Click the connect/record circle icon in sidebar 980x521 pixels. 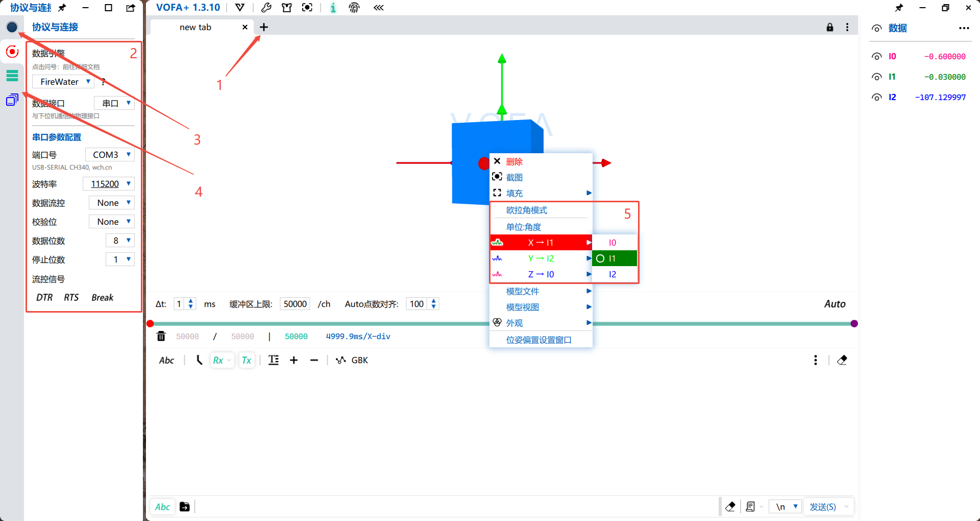coord(12,52)
